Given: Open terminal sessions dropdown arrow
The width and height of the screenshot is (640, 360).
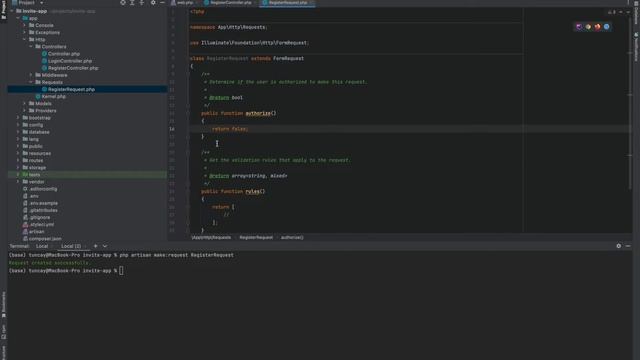Looking at the screenshot, I should (x=105, y=246).
